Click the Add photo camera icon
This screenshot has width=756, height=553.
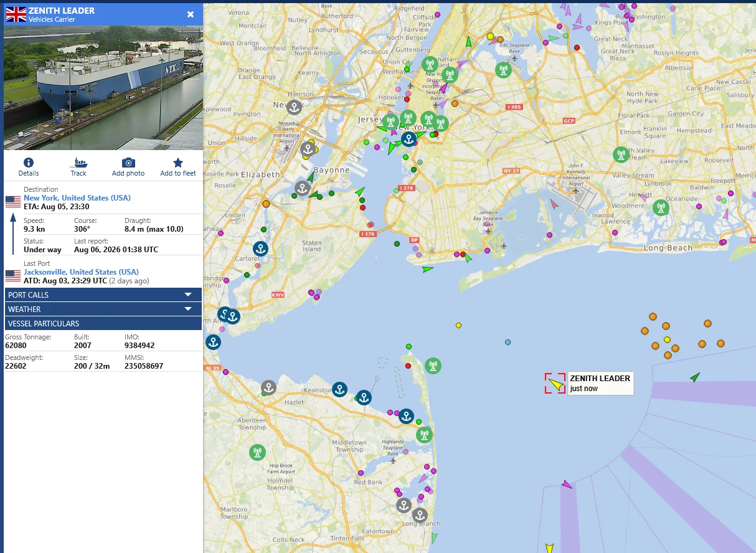click(128, 163)
